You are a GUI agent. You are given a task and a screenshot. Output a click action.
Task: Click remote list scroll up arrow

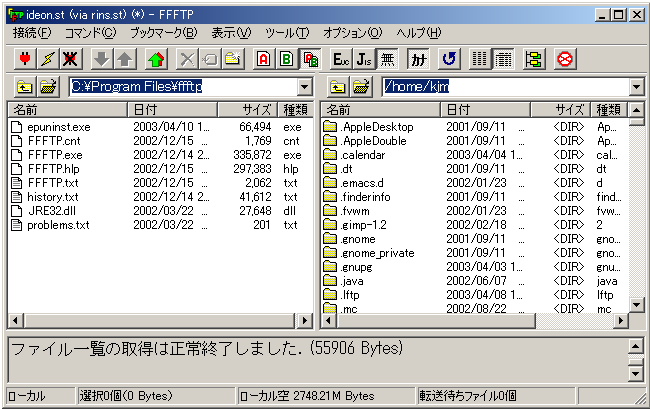[636, 110]
